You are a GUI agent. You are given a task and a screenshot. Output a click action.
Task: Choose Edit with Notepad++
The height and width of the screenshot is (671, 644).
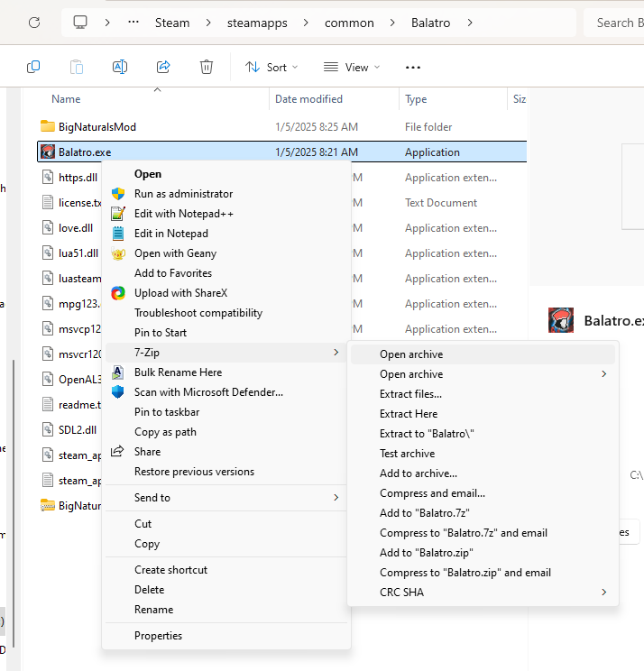point(225,214)
